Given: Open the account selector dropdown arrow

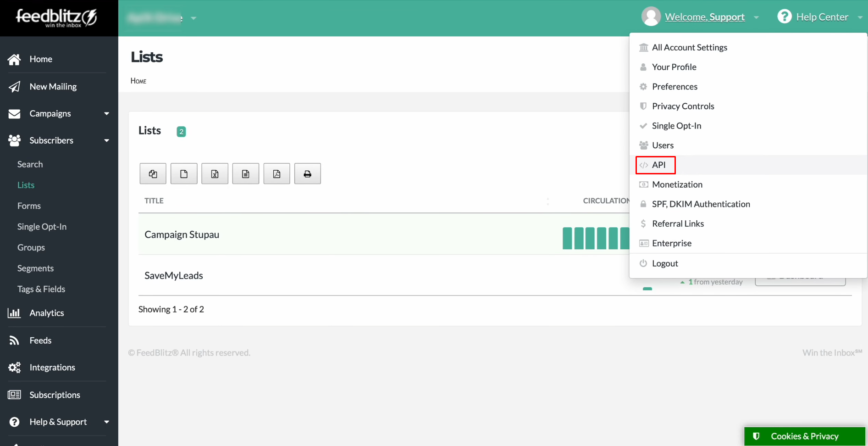Looking at the screenshot, I should coord(194,18).
